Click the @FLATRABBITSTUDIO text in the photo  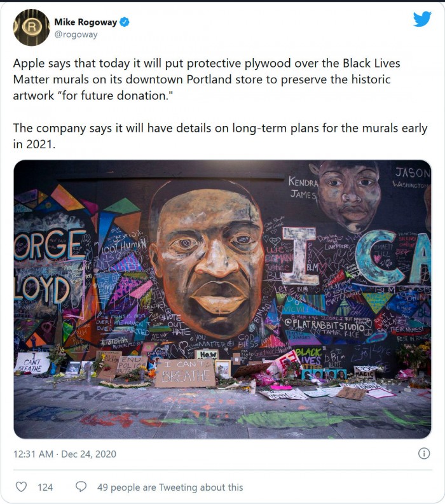coord(324,325)
